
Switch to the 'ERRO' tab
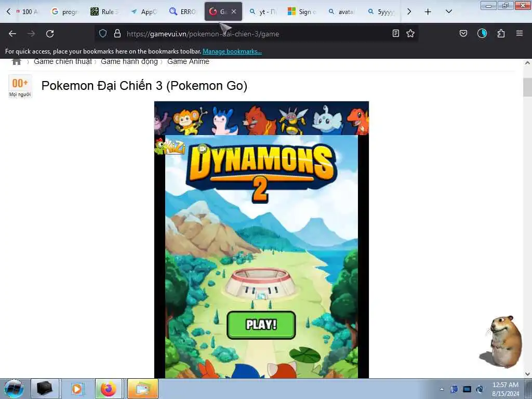tap(183, 12)
